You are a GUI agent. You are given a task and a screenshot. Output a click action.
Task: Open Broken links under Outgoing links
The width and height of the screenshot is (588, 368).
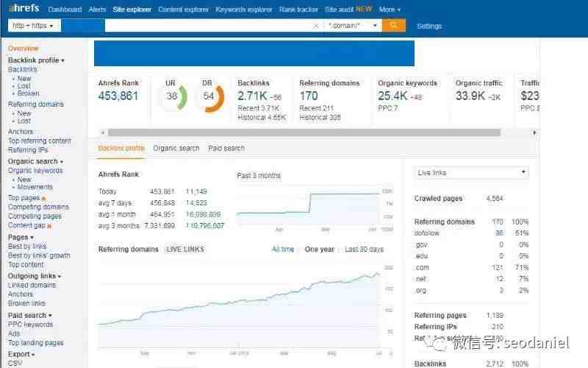tap(26, 303)
